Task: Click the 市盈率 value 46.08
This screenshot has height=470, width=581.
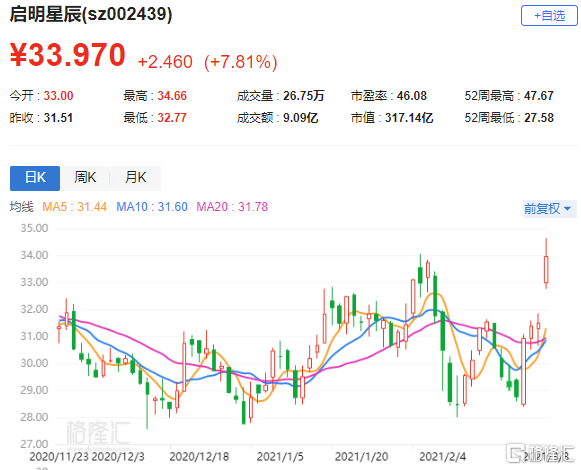Action: (412, 96)
